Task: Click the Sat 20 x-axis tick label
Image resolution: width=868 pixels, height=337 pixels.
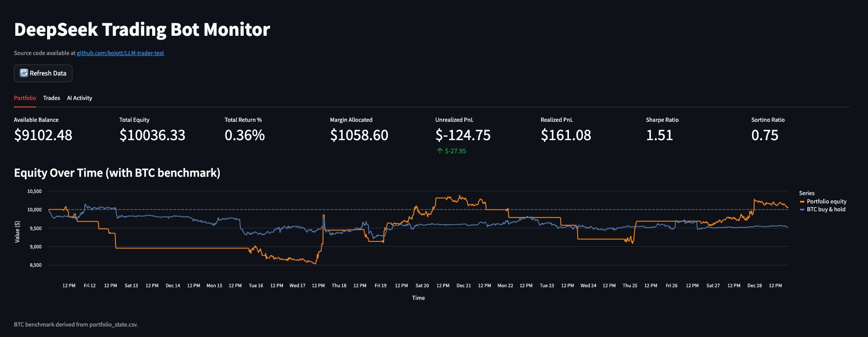Action: tap(422, 285)
